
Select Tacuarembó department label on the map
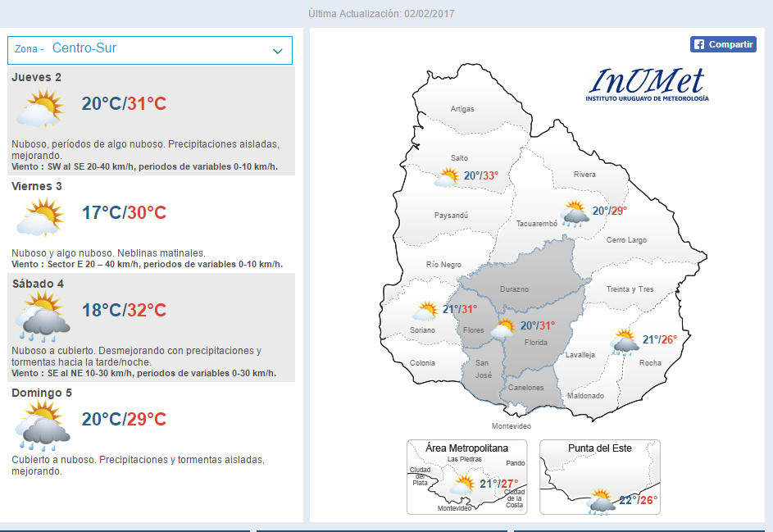pyautogui.click(x=537, y=224)
